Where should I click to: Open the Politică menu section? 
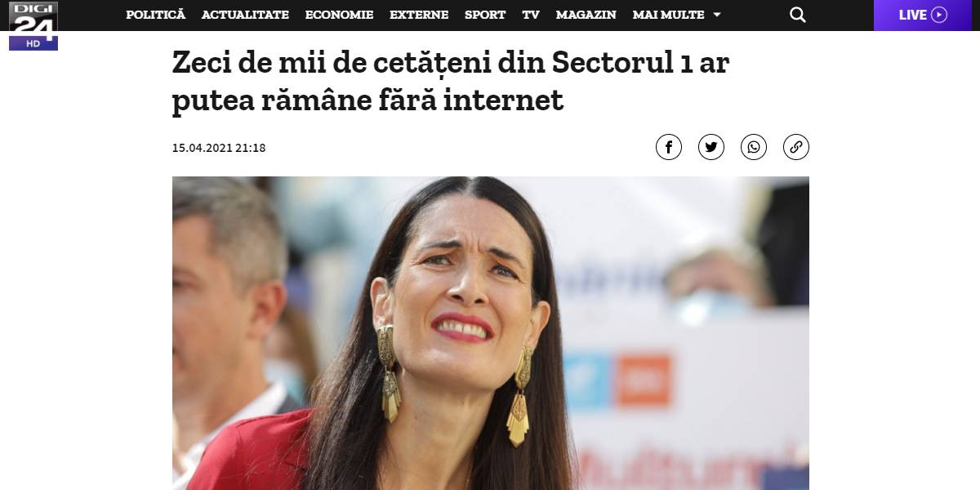(x=156, y=15)
